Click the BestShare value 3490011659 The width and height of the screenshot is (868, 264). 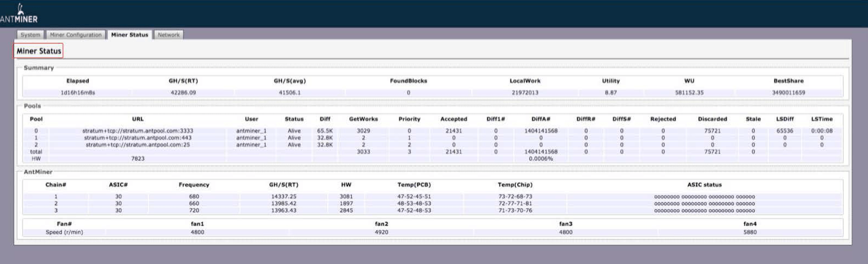click(788, 93)
